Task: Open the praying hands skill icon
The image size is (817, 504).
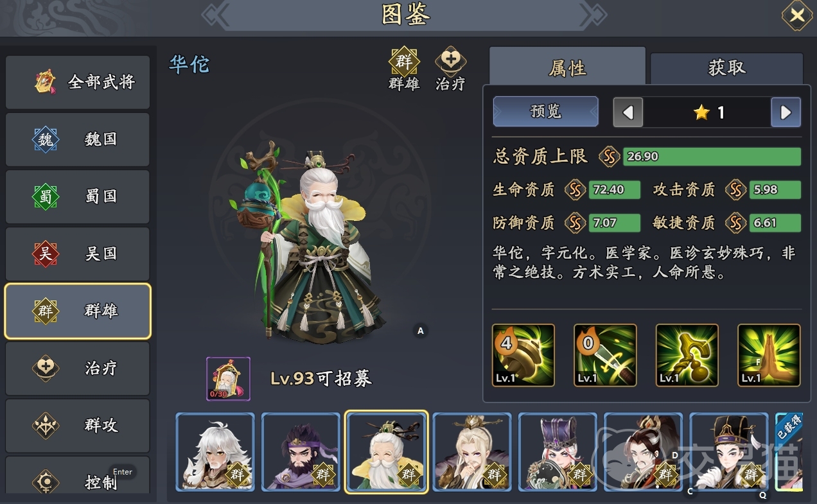Action: click(769, 355)
